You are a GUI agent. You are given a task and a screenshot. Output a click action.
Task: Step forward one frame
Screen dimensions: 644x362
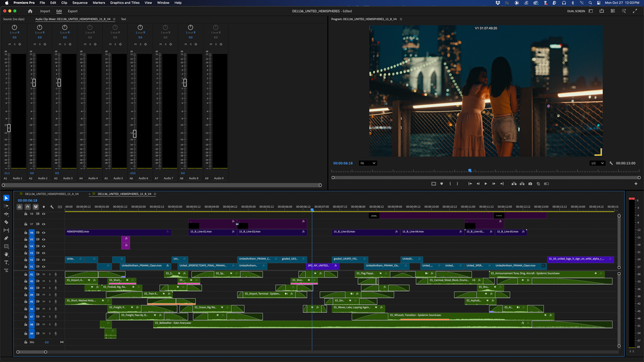(x=494, y=184)
